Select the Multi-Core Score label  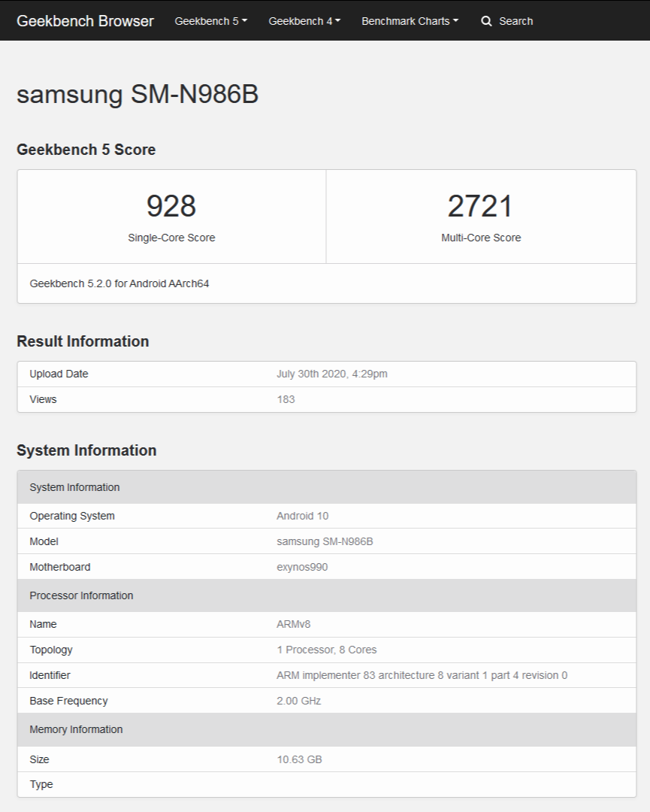click(x=481, y=238)
